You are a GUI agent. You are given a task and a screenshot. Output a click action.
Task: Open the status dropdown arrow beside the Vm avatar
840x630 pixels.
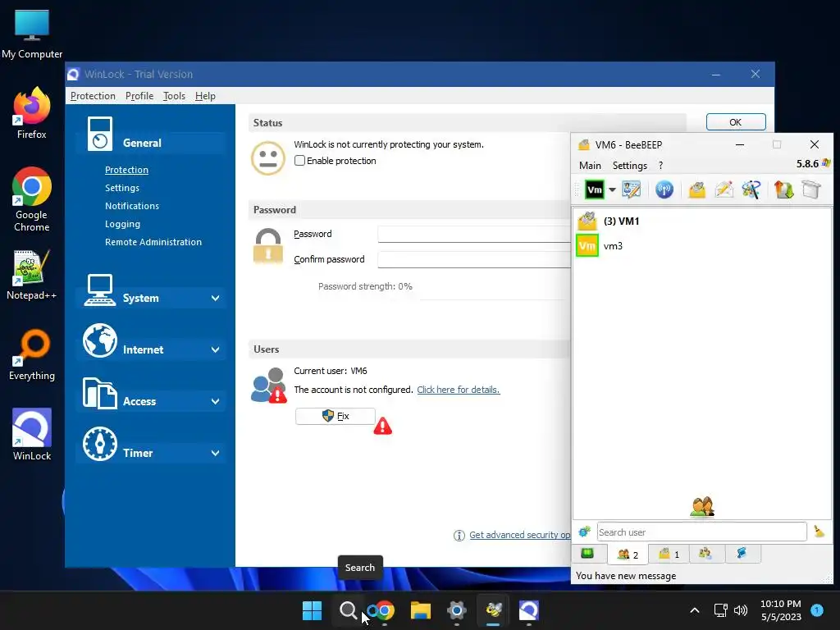click(x=612, y=189)
